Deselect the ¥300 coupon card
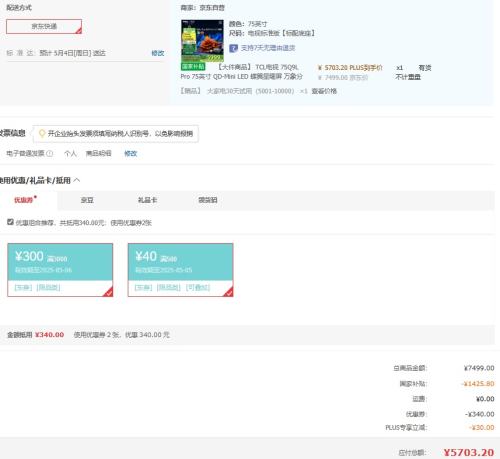Image resolution: width=500 pixels, height=459 pixels. click(60, 270)
